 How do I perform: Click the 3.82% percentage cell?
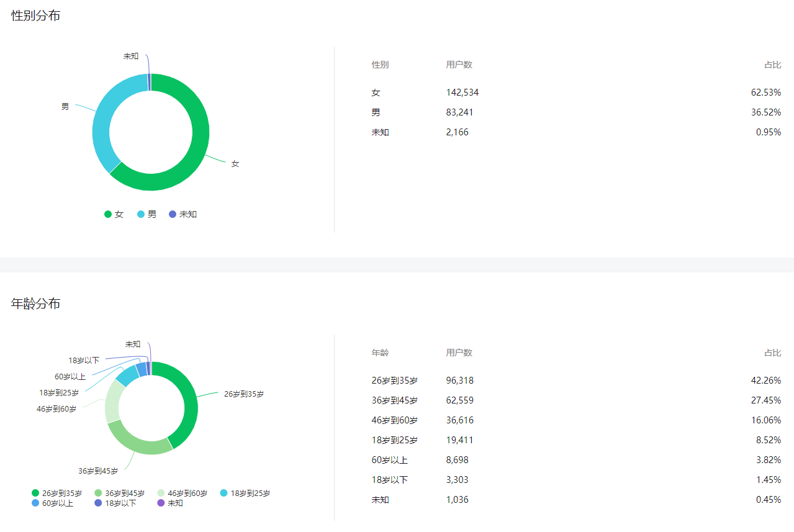(x=769, y=460)
